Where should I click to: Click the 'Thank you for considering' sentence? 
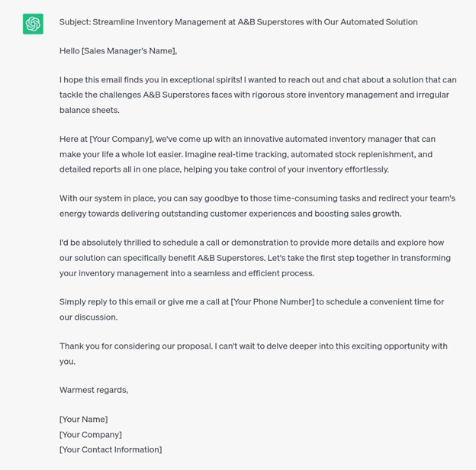136,346
